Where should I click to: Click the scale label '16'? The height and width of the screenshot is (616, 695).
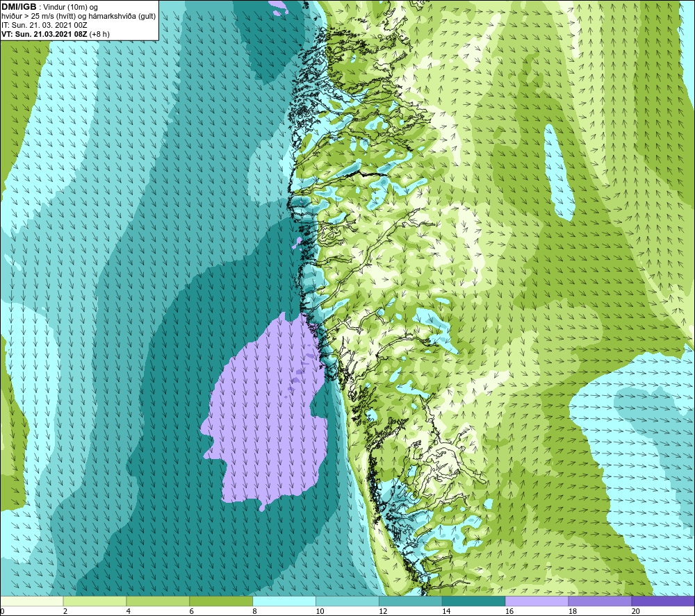509,611
